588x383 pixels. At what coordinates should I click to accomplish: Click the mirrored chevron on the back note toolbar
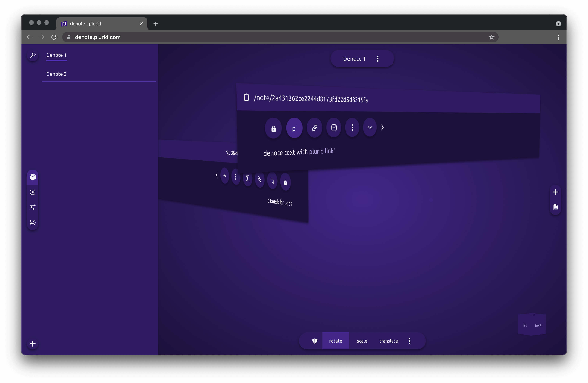[x=217, y=175]
